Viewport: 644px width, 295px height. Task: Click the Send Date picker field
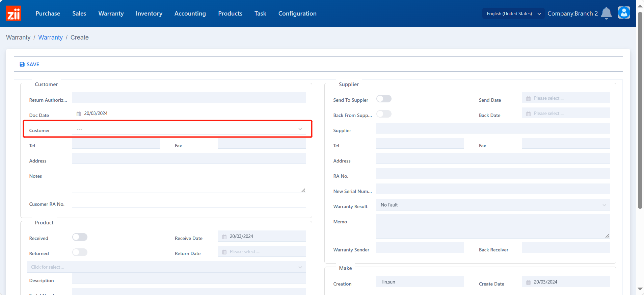point(566,98)
